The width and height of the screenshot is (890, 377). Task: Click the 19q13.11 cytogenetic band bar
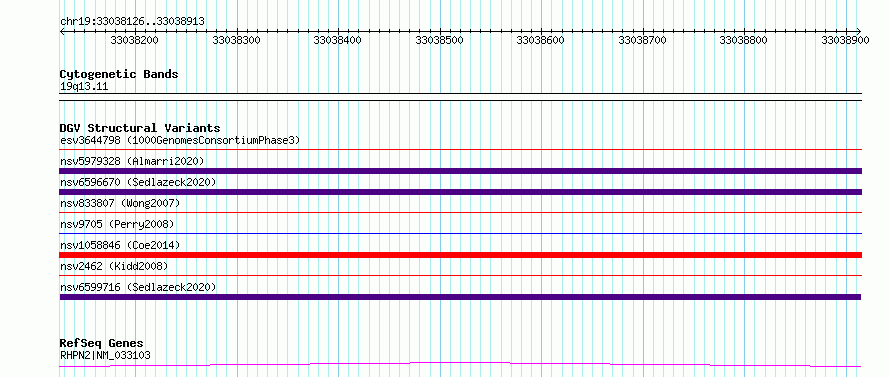coord(460,97)
